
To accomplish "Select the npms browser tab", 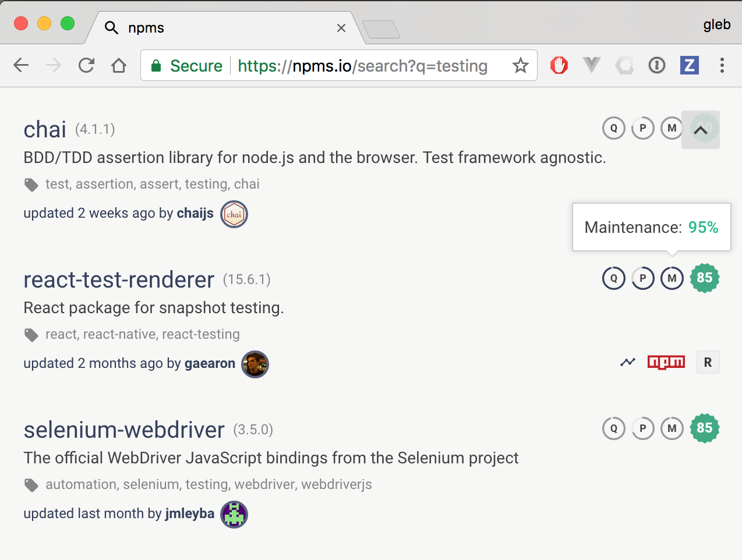I will click(x=224, y=28).
